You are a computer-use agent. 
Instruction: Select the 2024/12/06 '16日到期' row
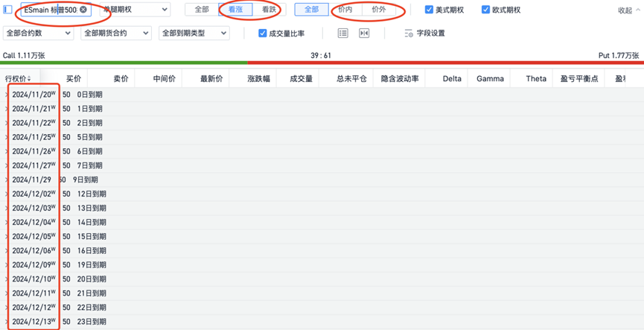coord(322,251)
